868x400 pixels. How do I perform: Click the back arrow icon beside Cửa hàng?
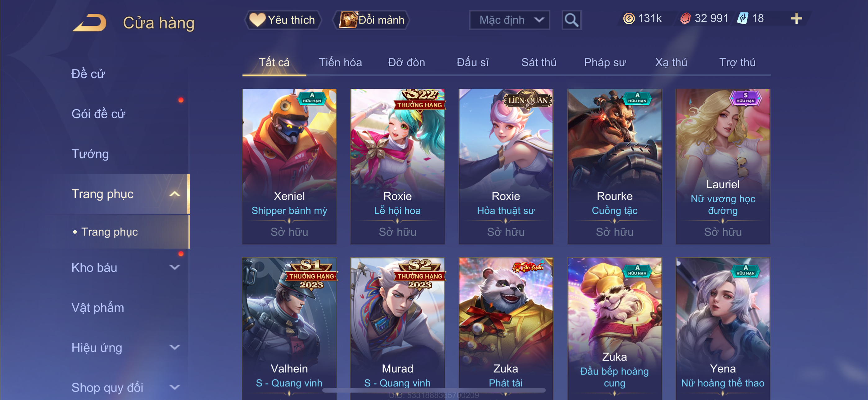tap(90, 23)
